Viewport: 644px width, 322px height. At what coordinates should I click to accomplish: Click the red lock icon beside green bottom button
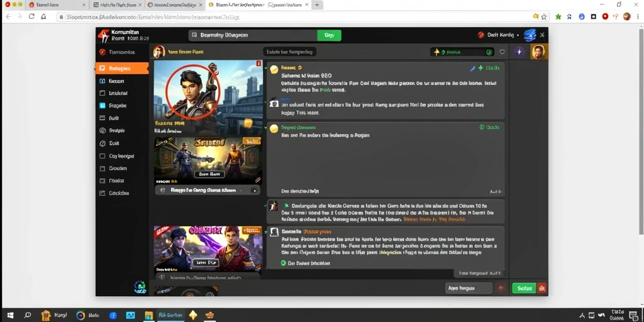click(x=541, y=288)
